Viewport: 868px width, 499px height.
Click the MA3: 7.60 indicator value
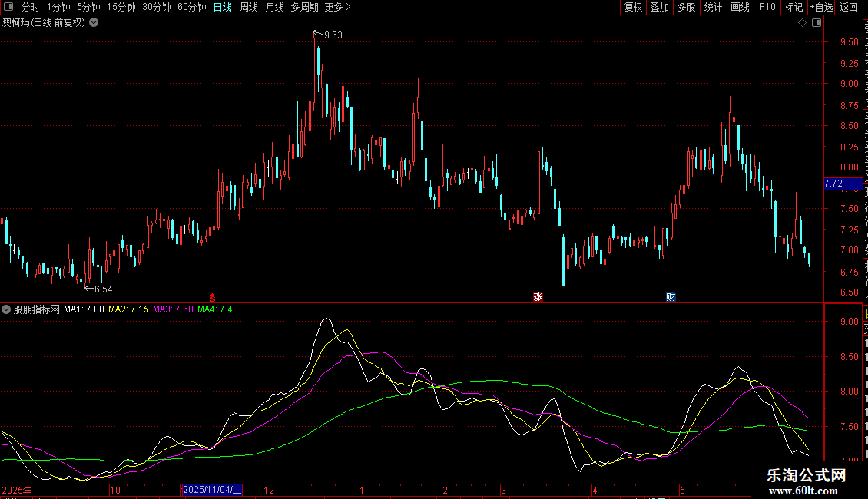tap(174, 309)
